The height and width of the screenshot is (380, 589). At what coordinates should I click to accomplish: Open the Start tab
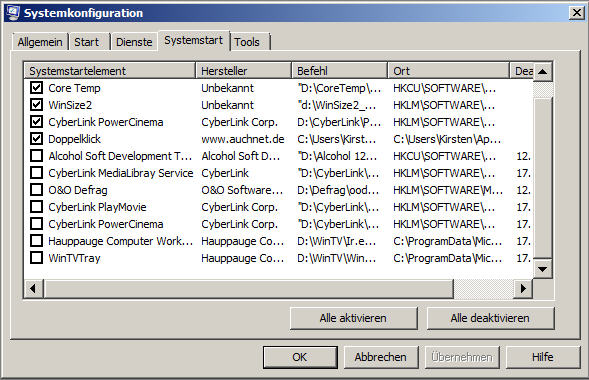pos(89,42)
